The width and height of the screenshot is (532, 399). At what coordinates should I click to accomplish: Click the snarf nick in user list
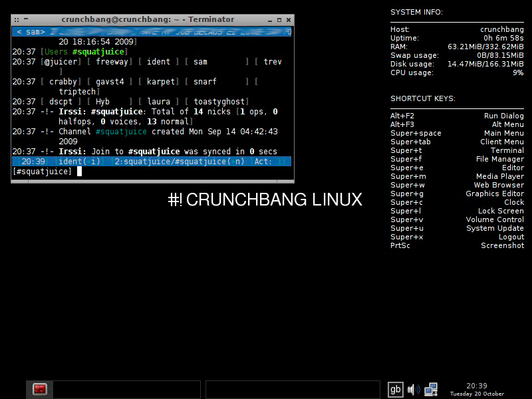coord(205,82)
